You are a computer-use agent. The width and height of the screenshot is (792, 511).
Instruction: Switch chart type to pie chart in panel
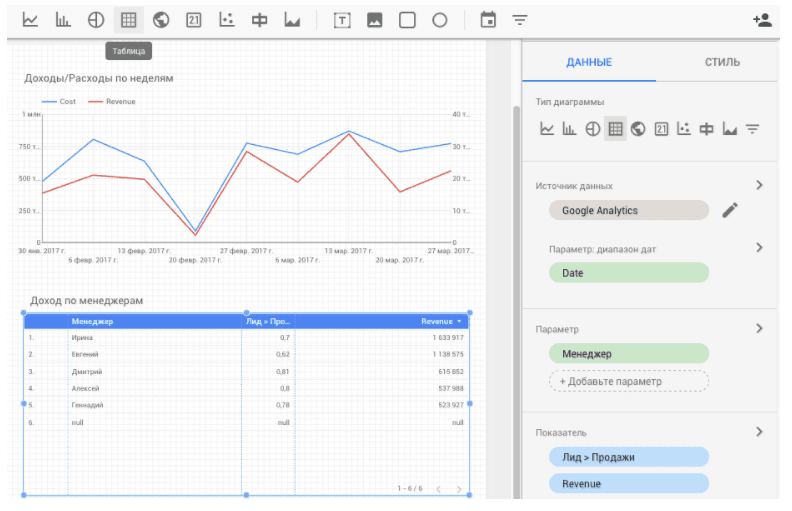(592, 129)
